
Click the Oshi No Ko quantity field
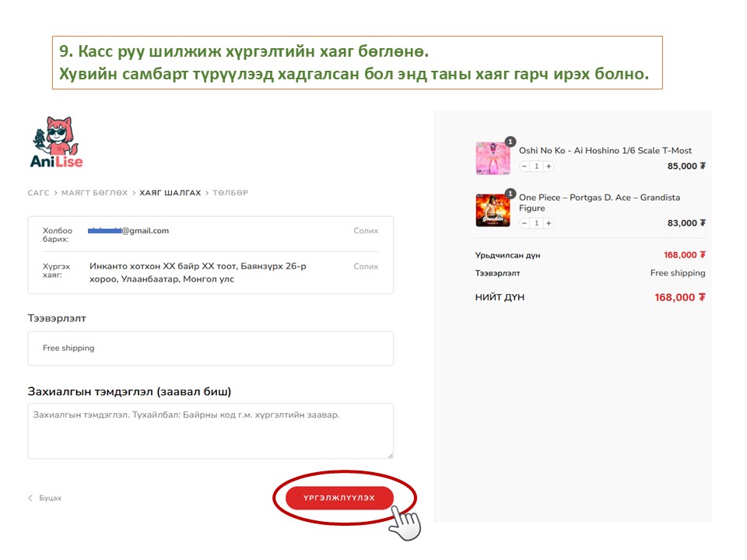[x=536, y=166]
